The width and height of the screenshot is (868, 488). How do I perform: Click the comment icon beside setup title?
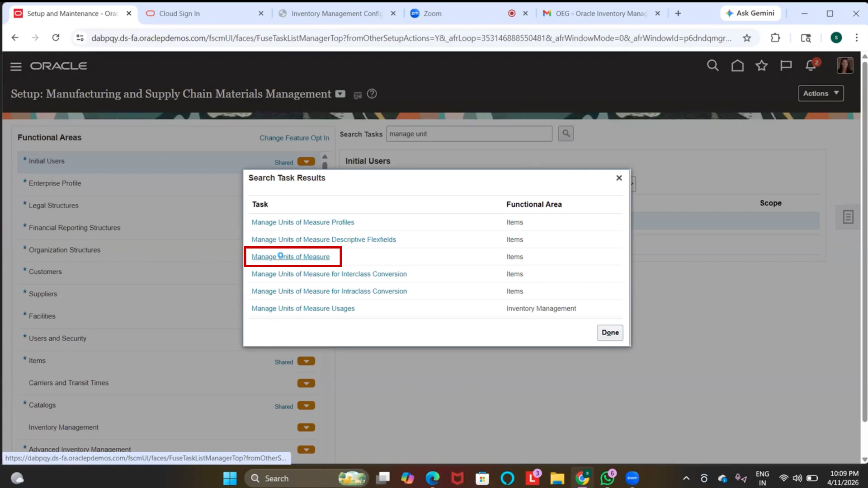click(357, 95)
